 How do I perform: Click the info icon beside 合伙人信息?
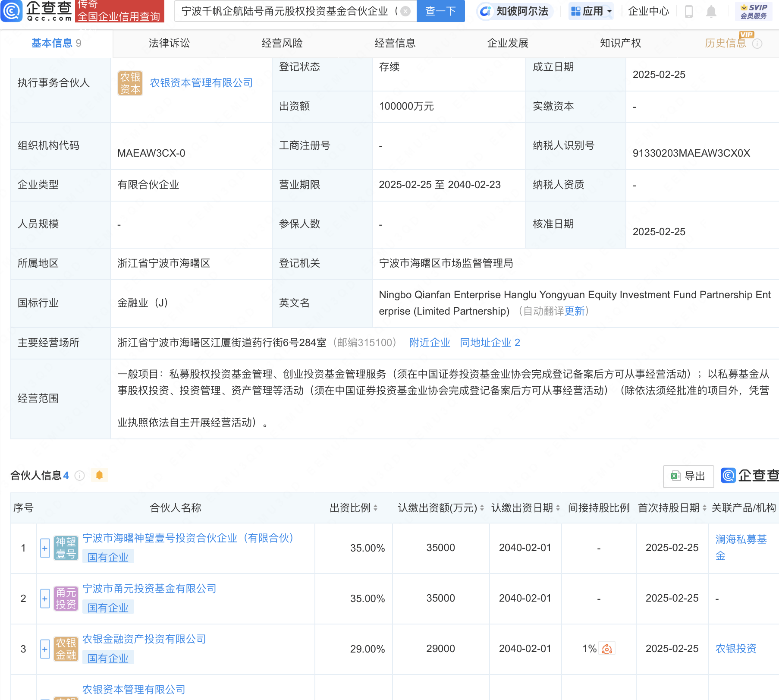(79, 476)
